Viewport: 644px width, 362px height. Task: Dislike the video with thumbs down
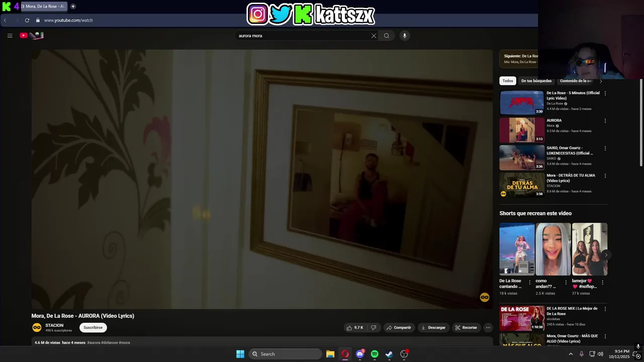373,327
